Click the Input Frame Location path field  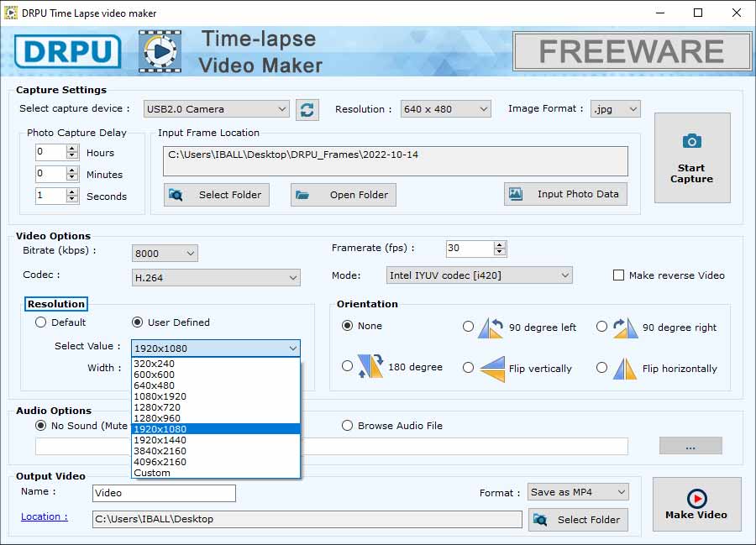[x=396, y=161]
